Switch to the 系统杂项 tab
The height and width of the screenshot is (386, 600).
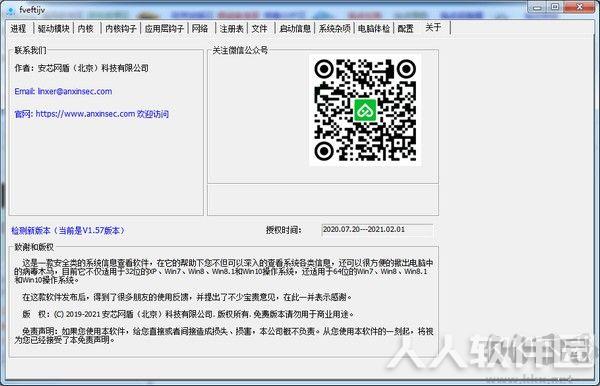pos(334,29)
